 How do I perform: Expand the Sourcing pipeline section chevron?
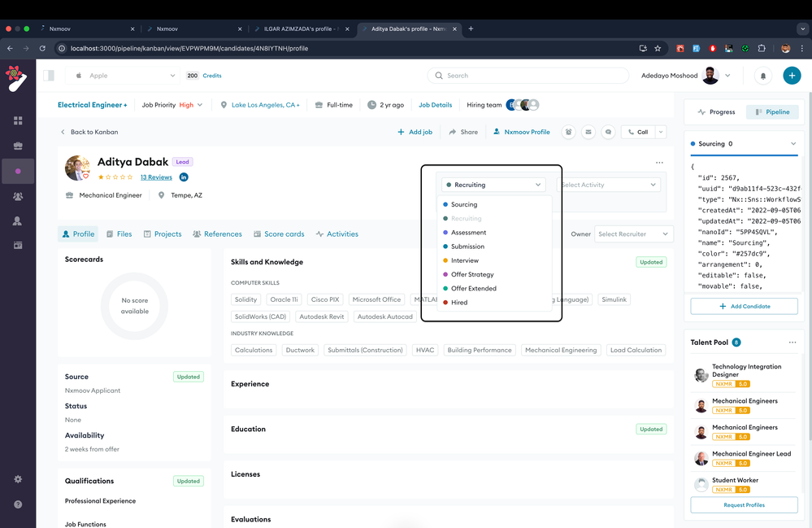(x=792, y=144)
